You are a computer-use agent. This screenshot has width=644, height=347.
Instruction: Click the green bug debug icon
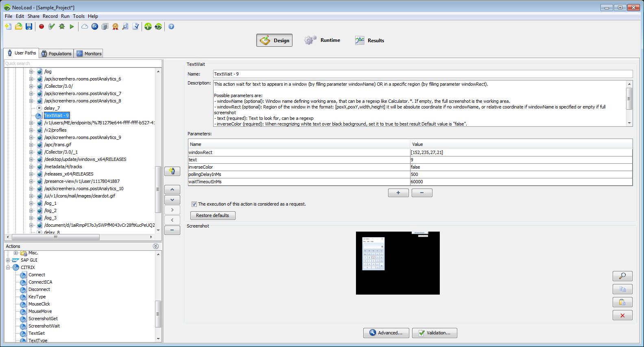coord(62,26)
